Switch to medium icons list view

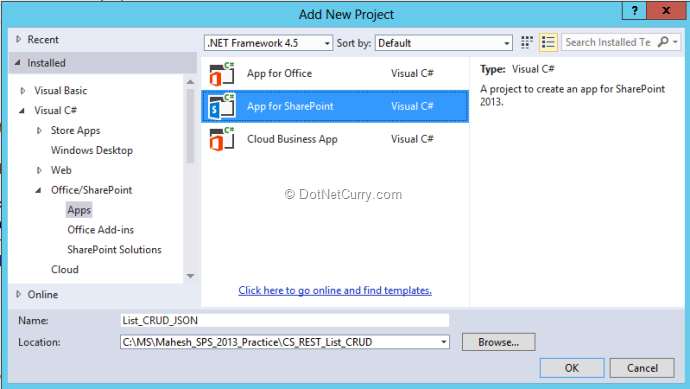point(548,43)
